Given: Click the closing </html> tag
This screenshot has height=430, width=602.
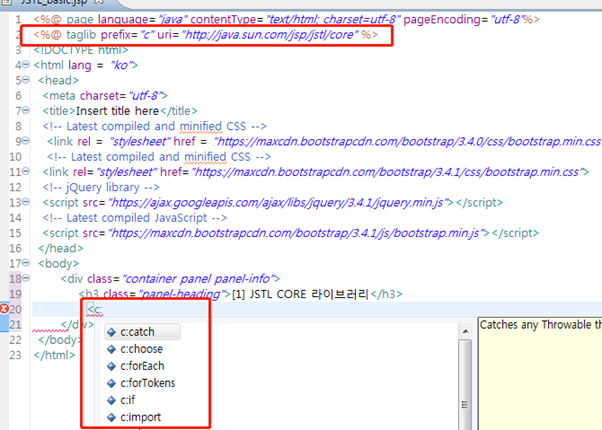Looking at the screenshot, I should click(x=55, y=355).
